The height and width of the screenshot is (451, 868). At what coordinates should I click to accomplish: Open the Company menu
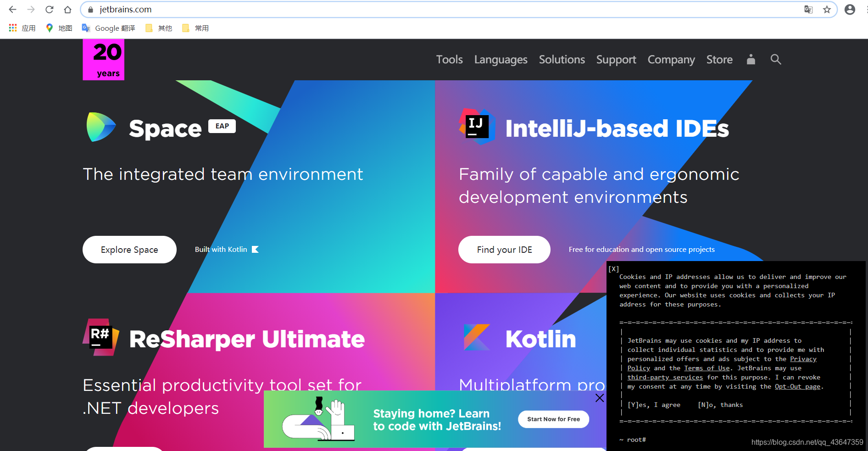coord(671,60)
